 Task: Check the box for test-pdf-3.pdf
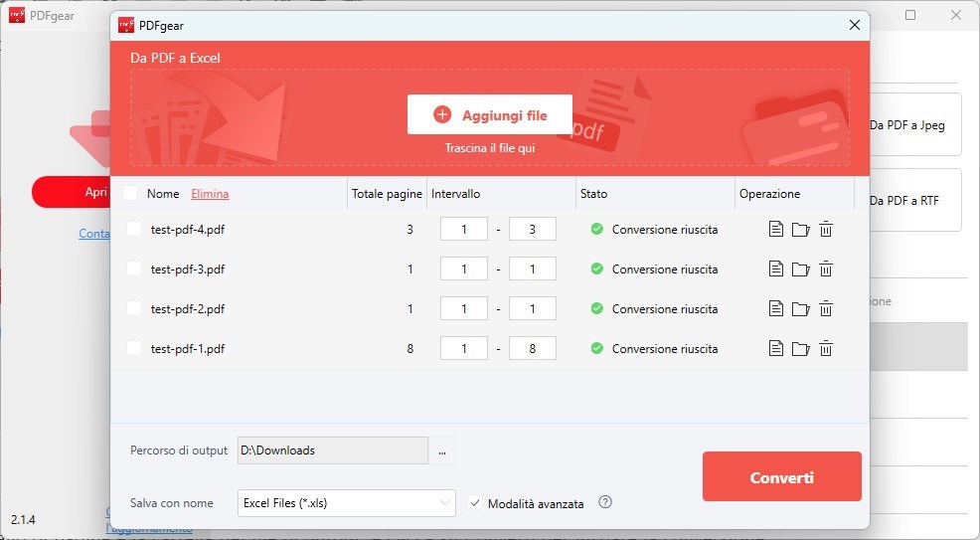pos(134,269)
